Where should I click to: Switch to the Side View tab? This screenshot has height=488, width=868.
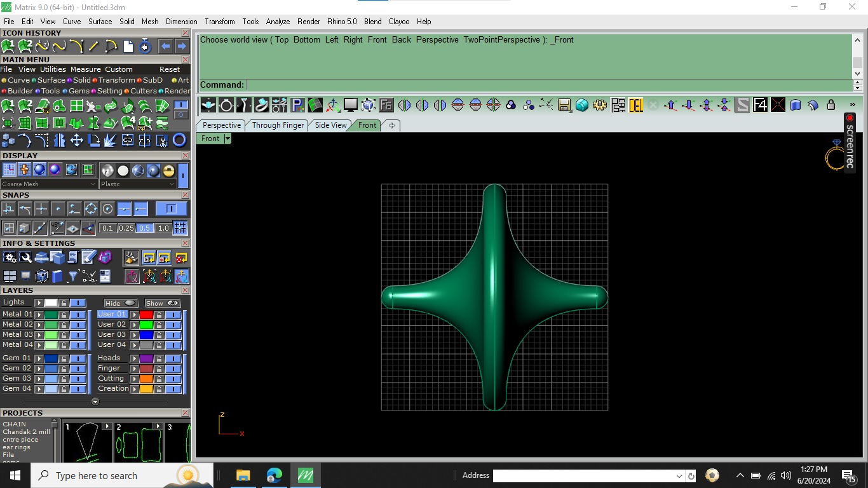pyautogui.click(x=331, y=125)
